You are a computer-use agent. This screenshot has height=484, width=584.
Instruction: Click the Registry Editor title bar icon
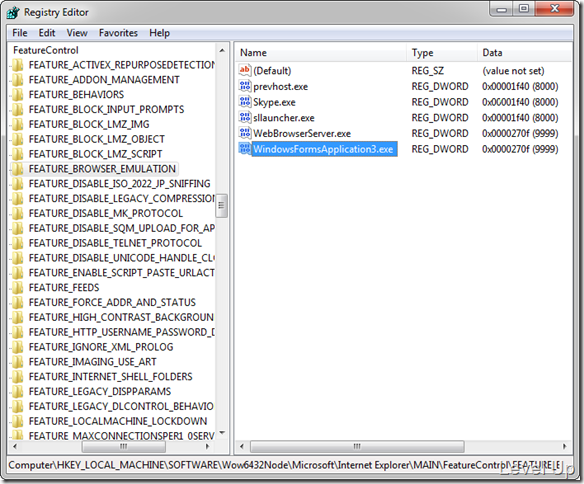[x=13, y=12]
